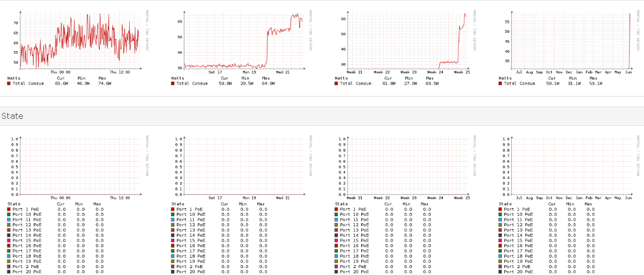Click the State section heading
Image resolution: width=644 pixels, height=275 pixels.
[x=12, y=116]
